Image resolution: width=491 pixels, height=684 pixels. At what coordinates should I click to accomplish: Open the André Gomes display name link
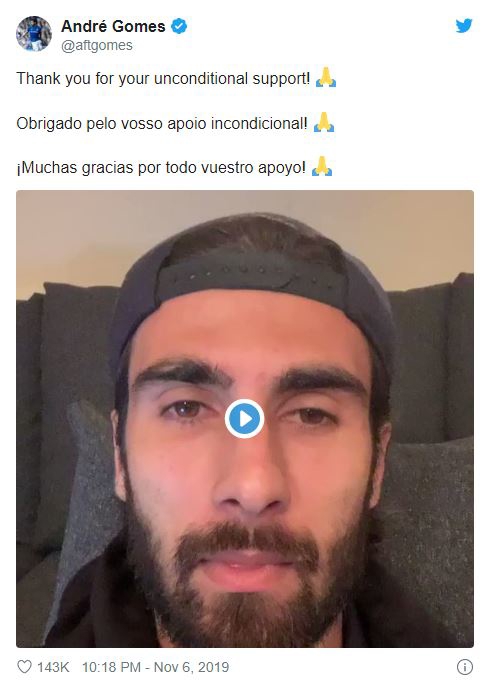(x=113, y=27)
